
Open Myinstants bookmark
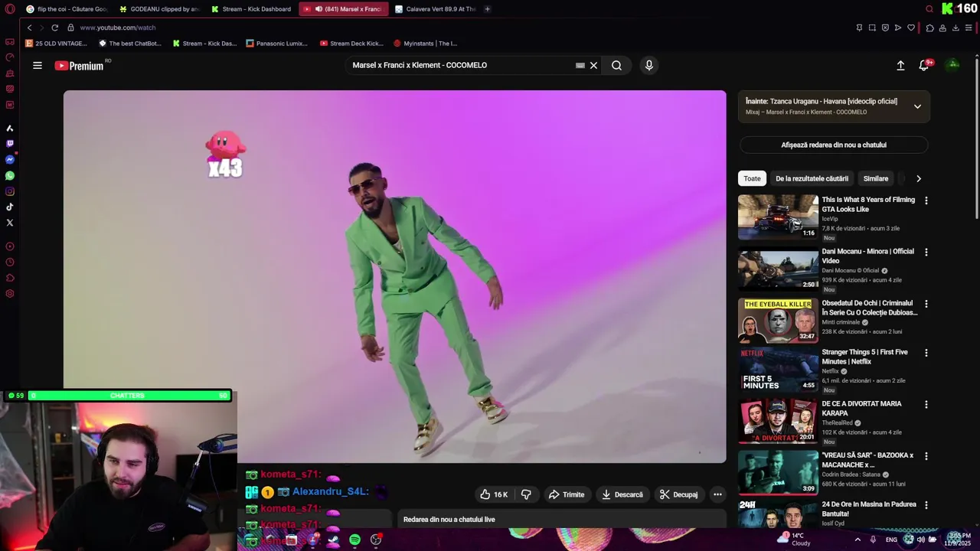pos(425,44)
